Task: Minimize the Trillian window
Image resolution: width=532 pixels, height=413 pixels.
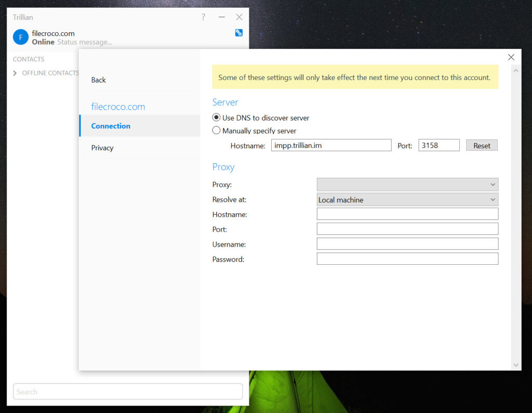Action: coord(221,17)
